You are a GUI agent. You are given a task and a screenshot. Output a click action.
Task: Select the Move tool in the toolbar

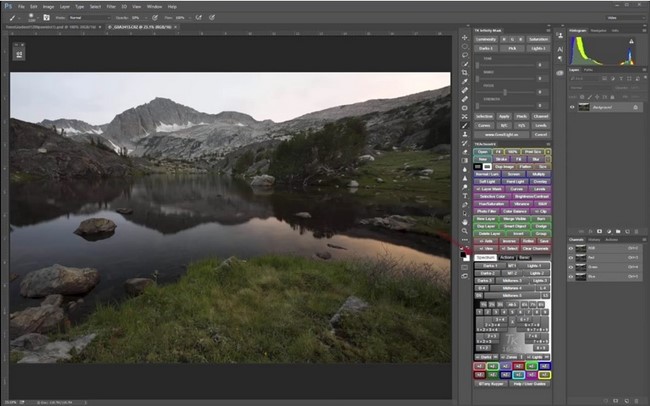pos(465,38)
